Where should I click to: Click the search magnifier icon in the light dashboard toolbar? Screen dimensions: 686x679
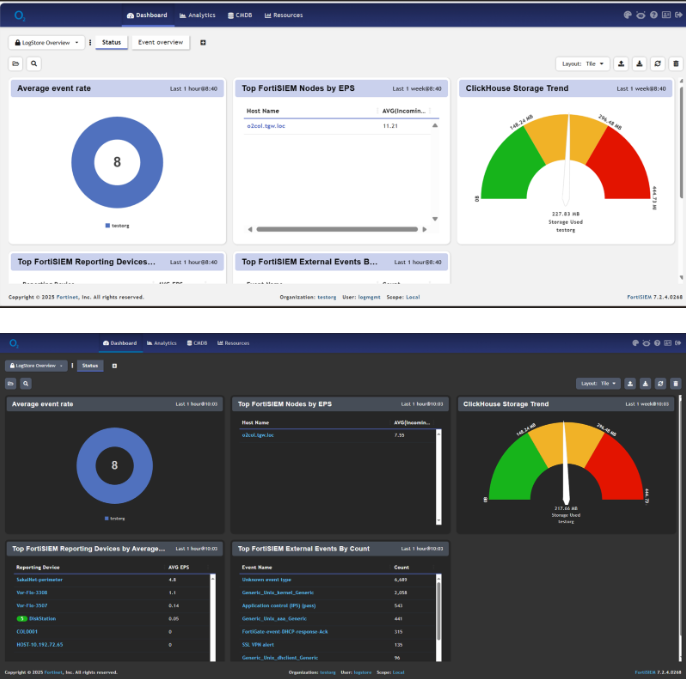34,63
